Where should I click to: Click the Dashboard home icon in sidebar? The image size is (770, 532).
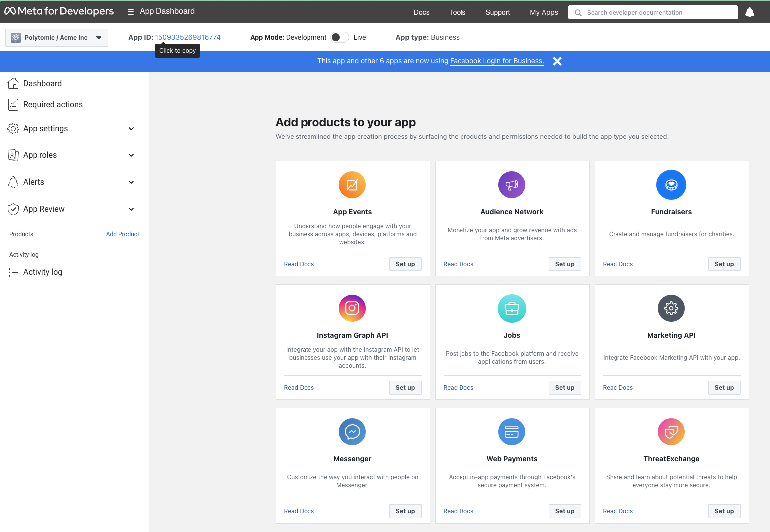point(13,83)
